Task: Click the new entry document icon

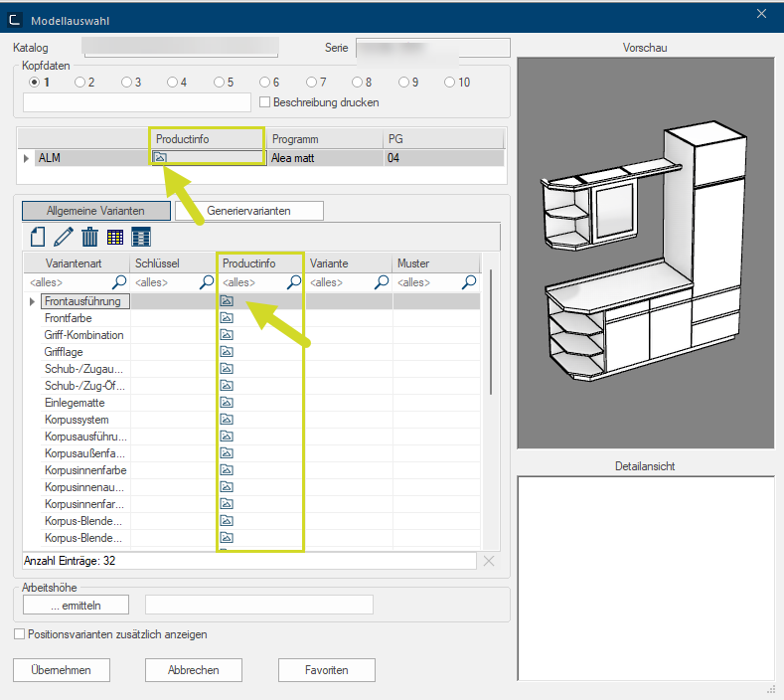Action: click(x=38, y=237)
